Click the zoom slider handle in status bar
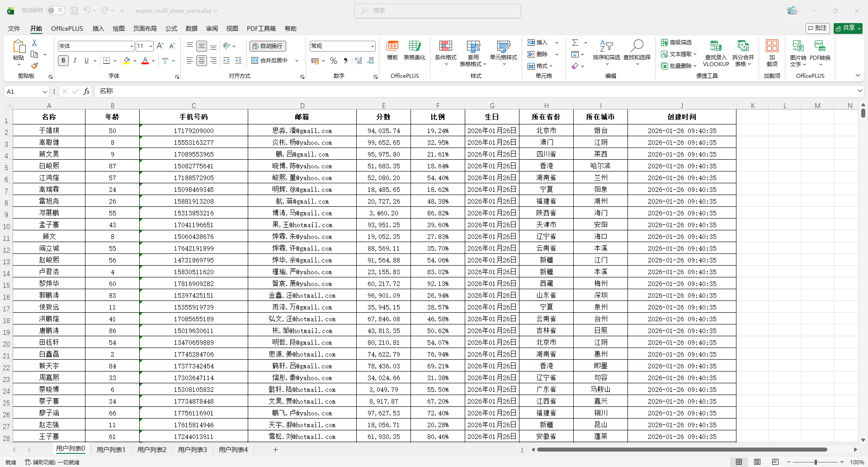The width and height of the screenshot is (868, 467). point(816,462)
